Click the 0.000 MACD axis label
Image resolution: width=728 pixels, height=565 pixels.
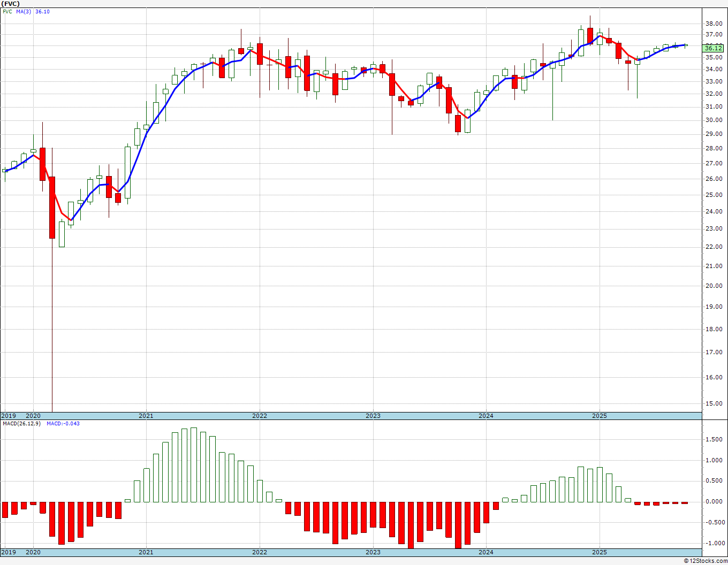click(x=715, y=502)
